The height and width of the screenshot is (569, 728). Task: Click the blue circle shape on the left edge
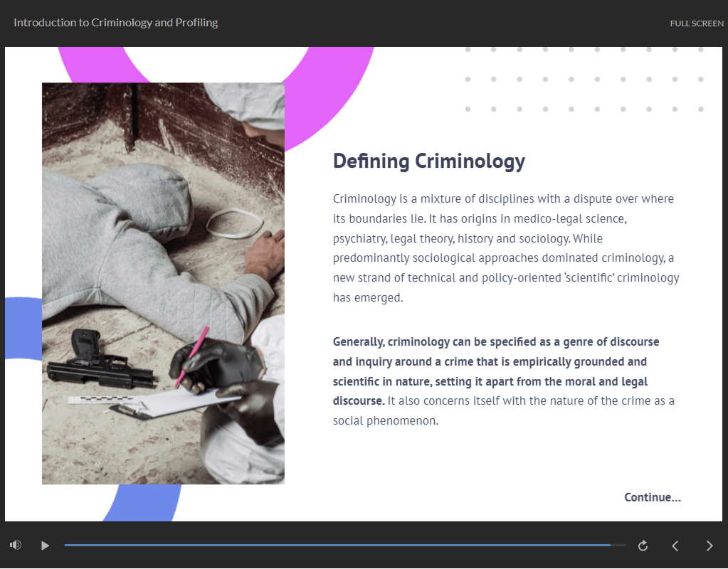pos(21,327)
